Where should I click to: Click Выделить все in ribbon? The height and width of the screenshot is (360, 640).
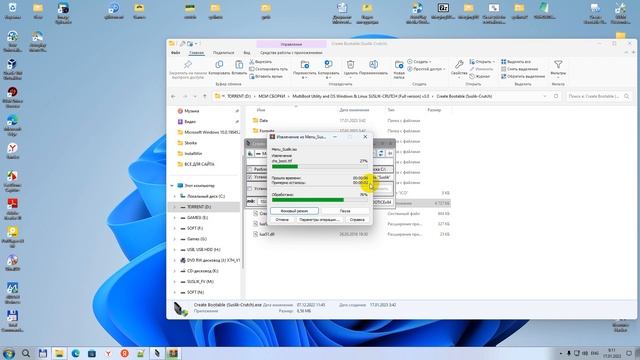[516, 62]
